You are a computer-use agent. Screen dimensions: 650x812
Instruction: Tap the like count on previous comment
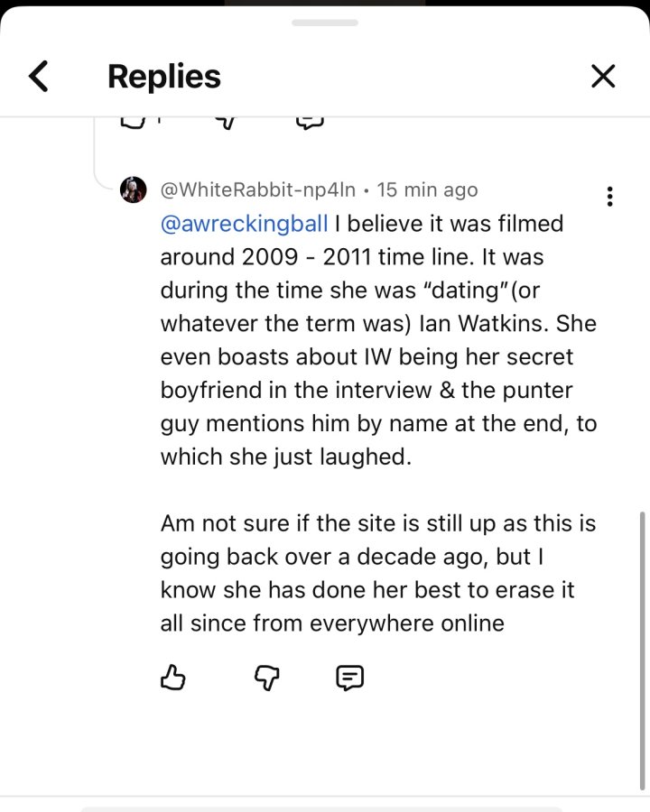pyautogui.click(x=159, y=121)
